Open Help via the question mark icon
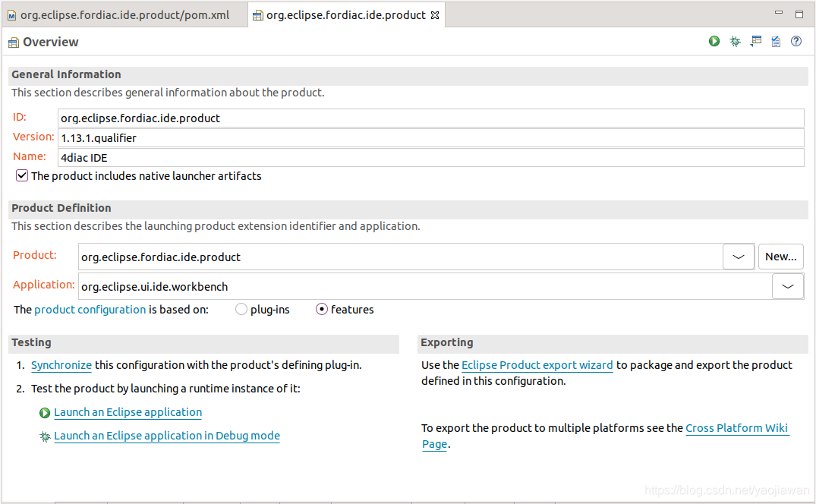The height and width of the screenshot is (504, 816). (796, 42)
